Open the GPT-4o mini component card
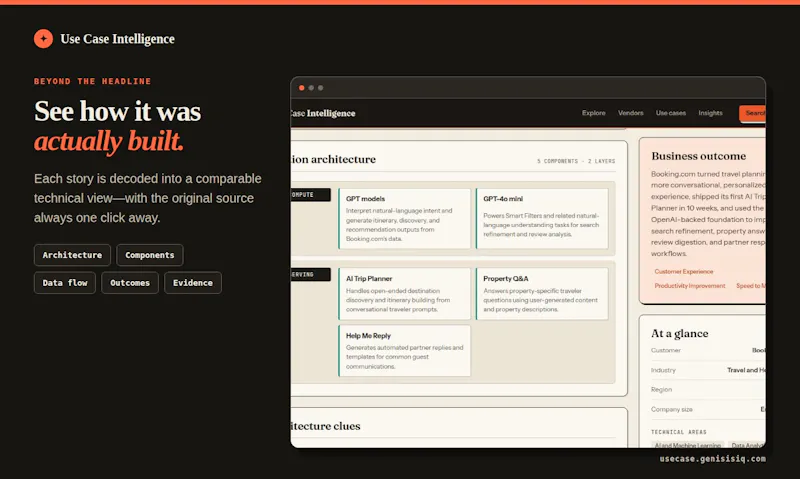Screen dimensions: 800x479 542,218
